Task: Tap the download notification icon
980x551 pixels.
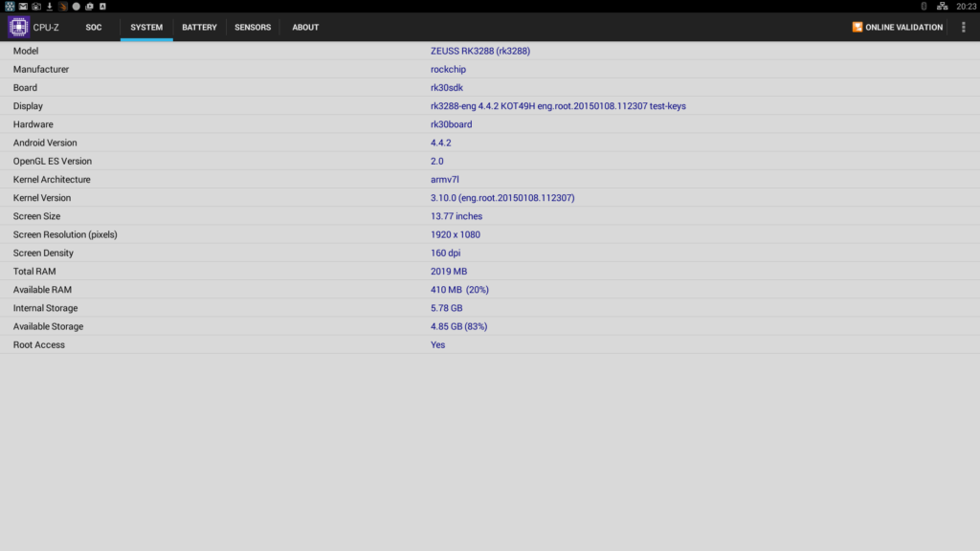Action: 50,7
